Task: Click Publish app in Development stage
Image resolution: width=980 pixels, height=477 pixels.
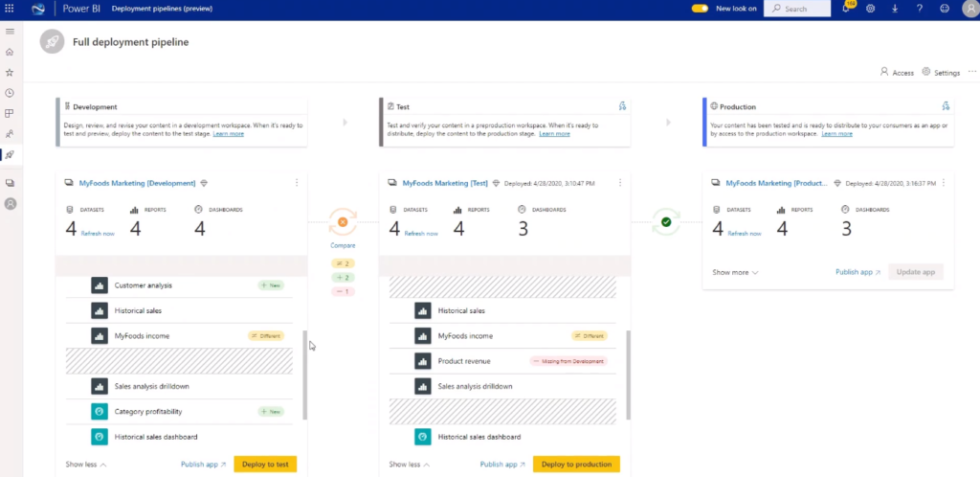Action: click(203, 465)
